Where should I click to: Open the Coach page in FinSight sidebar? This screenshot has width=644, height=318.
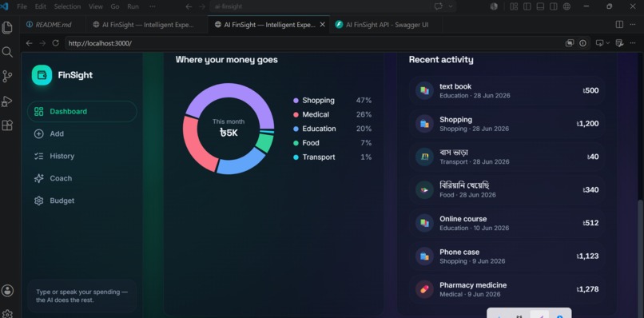82,178
